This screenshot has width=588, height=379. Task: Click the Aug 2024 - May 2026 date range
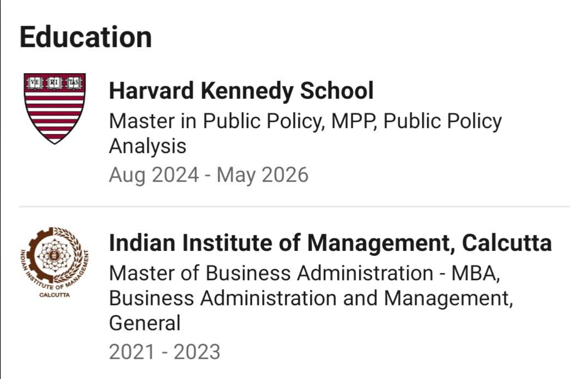tap(209, 175)
